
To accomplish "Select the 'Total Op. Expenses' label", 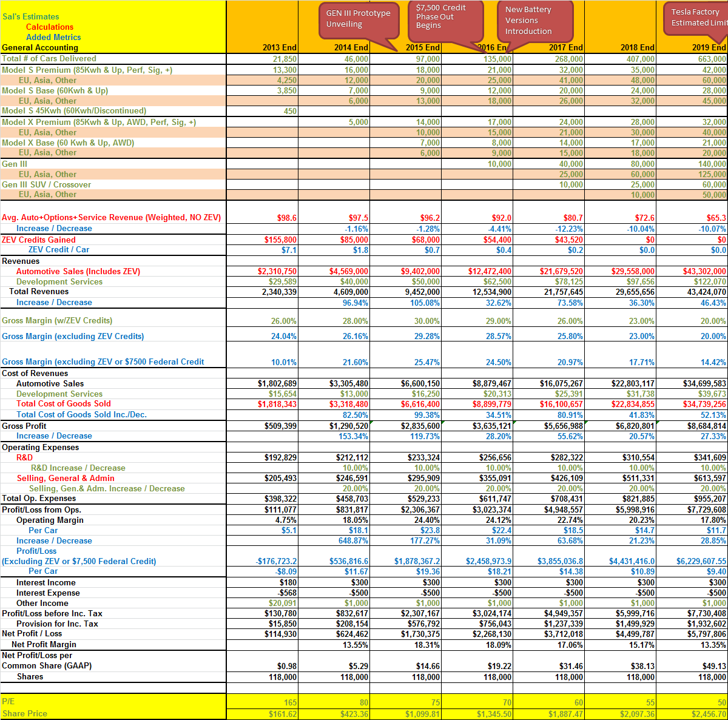I will (39, 498).
